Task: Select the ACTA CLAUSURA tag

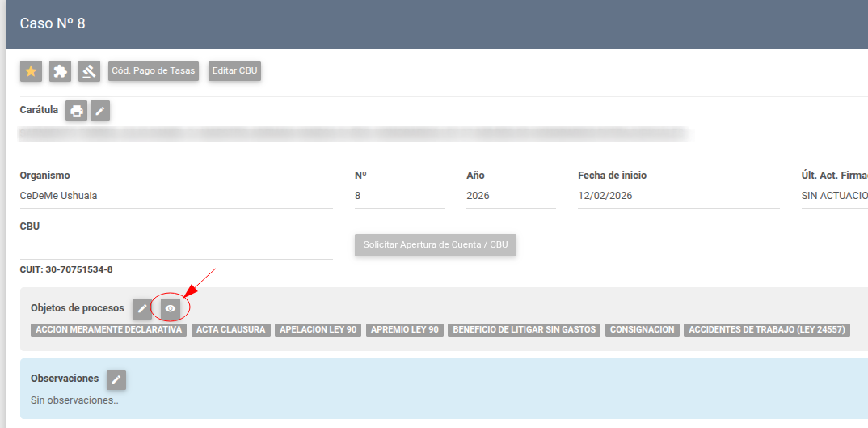Action: (x=231, y=330)
